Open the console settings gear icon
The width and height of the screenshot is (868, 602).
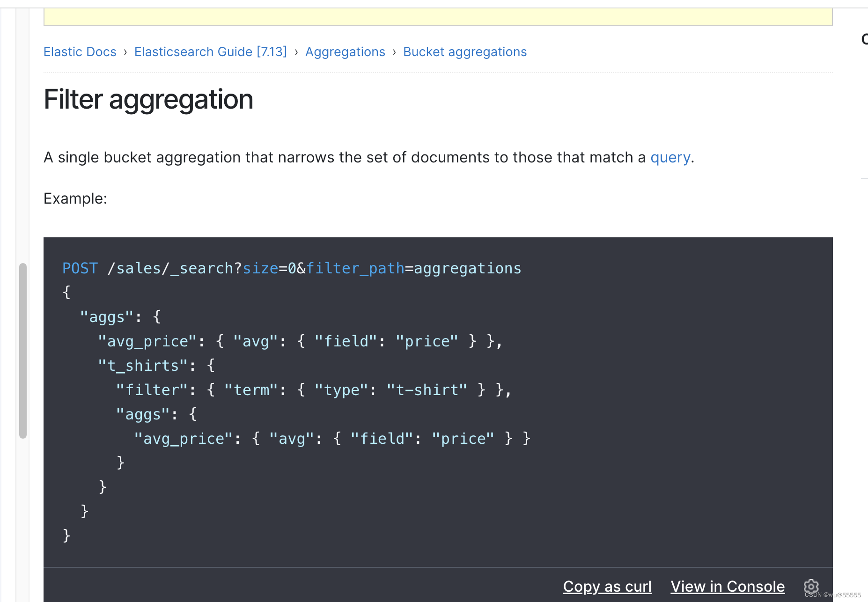click(x=811, y=586)
